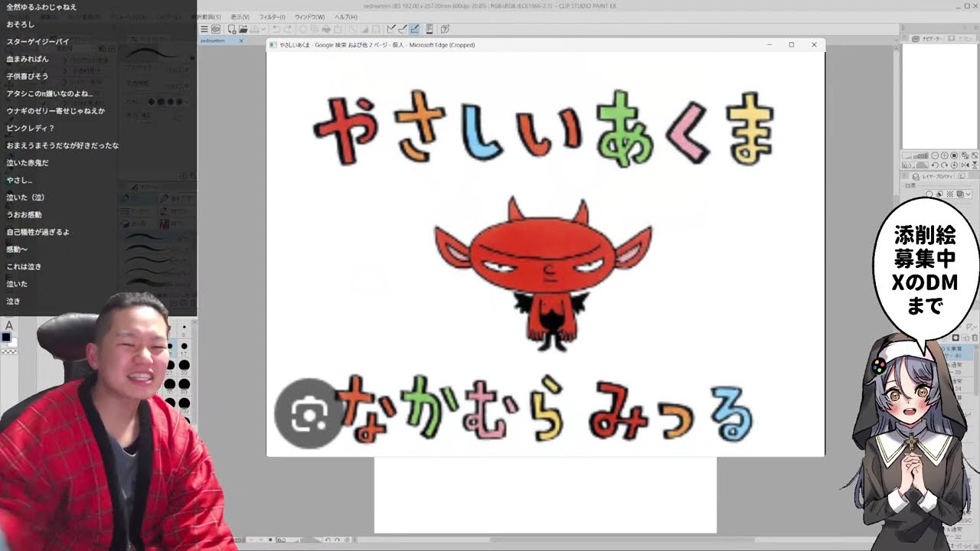Screen dimensions: 980x551
Task: Flip canvas horizontally in Navigator
Action: 965,165
